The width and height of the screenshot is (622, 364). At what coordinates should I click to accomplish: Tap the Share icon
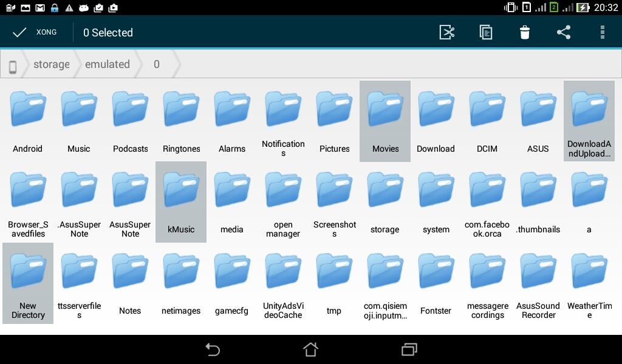click(563, 32)
